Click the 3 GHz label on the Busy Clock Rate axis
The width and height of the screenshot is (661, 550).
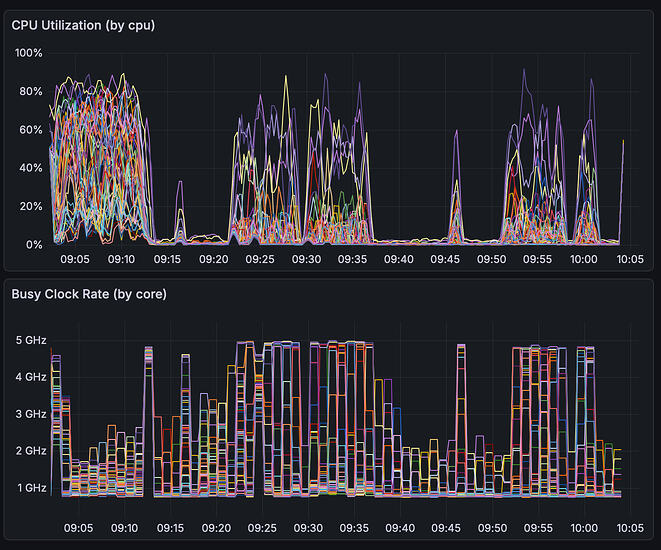point(31,414)
